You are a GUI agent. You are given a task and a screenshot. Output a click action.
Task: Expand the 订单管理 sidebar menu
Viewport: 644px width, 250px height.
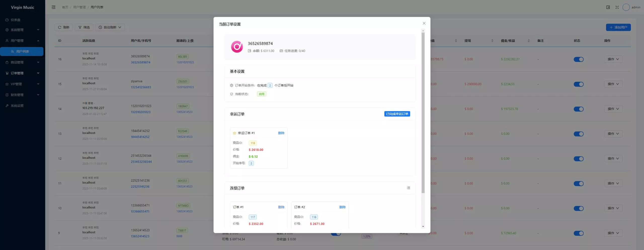coord(22,73)
